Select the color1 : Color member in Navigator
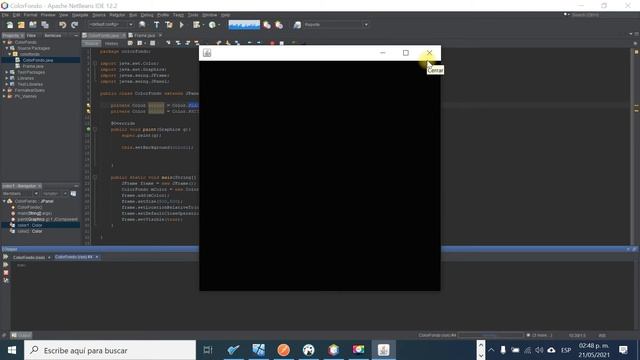Screen dimensions: 640x360 coord(29,225)
